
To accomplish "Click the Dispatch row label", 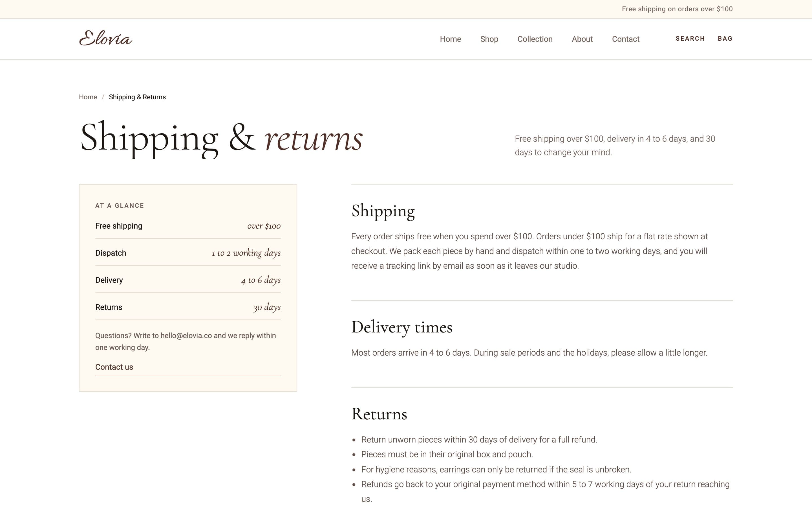I will 111,253.
